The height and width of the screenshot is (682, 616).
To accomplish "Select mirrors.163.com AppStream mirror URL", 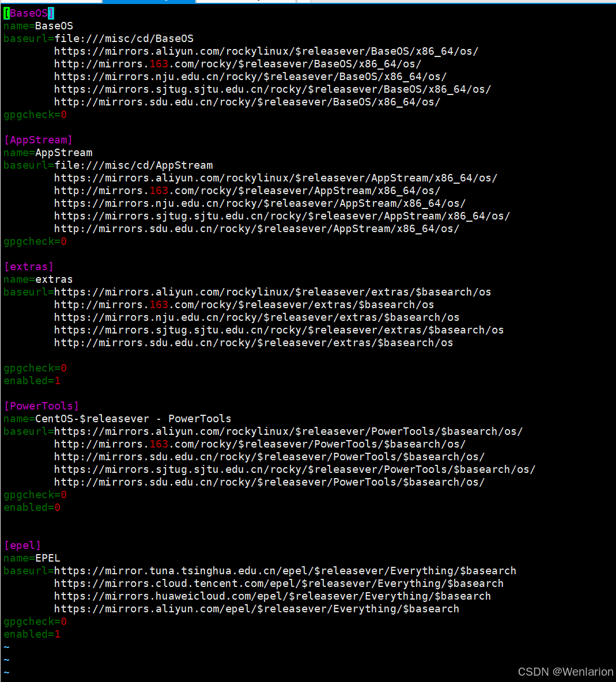I will 248,191.
